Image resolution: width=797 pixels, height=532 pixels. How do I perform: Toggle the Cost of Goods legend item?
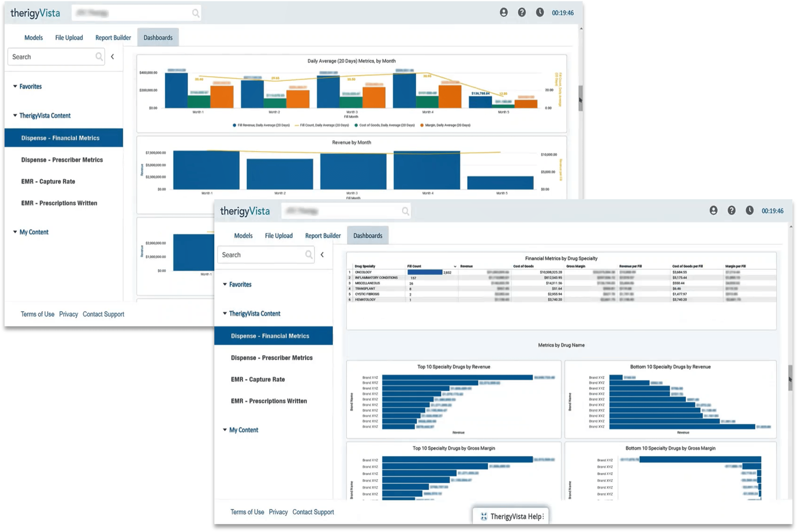(385, 125)
